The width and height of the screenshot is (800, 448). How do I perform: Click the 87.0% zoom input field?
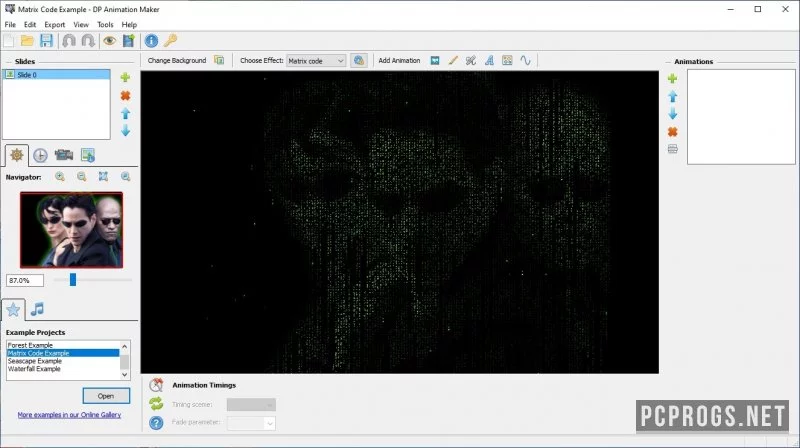25,280
